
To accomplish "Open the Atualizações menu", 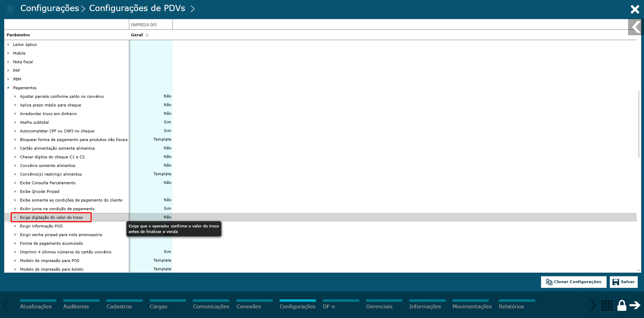I will click(x=36, y=306).
